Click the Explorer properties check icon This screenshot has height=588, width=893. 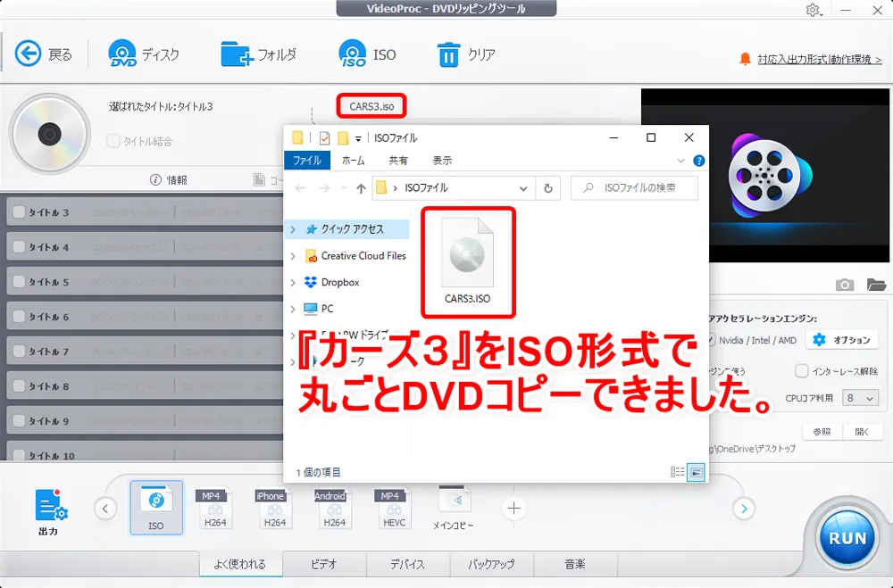click(325, 137)
